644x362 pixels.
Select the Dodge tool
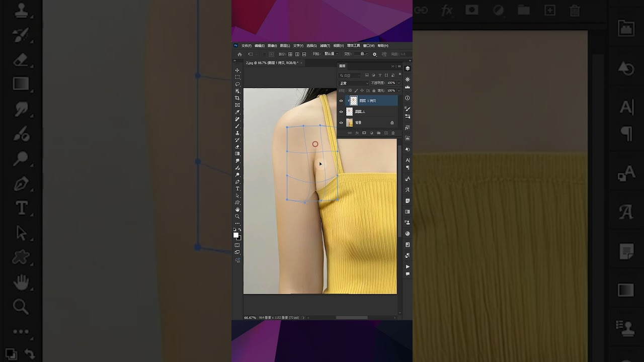point(237,174)
